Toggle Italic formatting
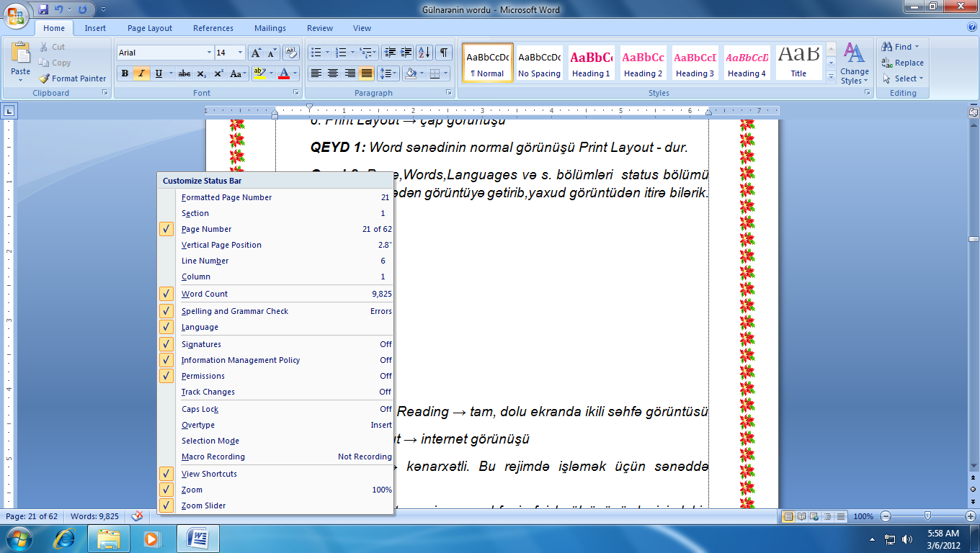 [x=141, y=73]
